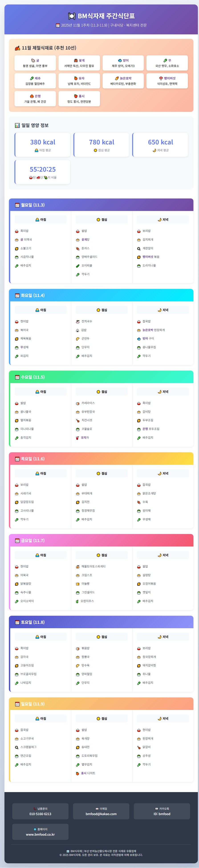The width and height of the screenshot is (199, 868).
Task: Click the bmfood@kakao.com email address
Action: [101, 814]
